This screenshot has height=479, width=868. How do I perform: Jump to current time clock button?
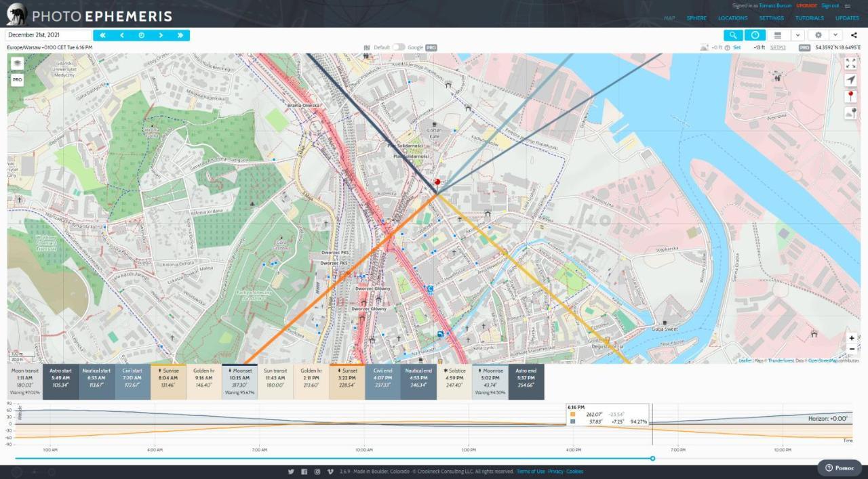pyautogui.click(x=142, y=35)
